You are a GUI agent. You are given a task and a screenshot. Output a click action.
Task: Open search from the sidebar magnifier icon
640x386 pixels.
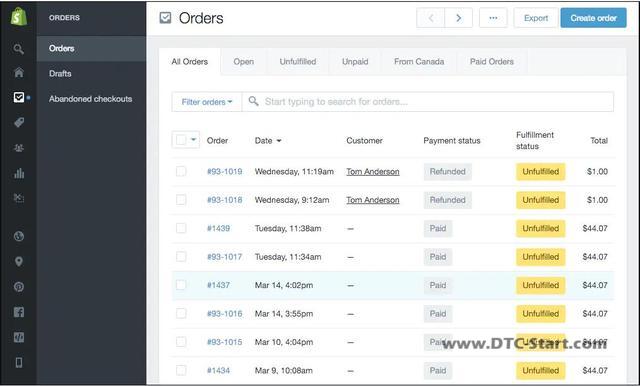pos(18,49)
